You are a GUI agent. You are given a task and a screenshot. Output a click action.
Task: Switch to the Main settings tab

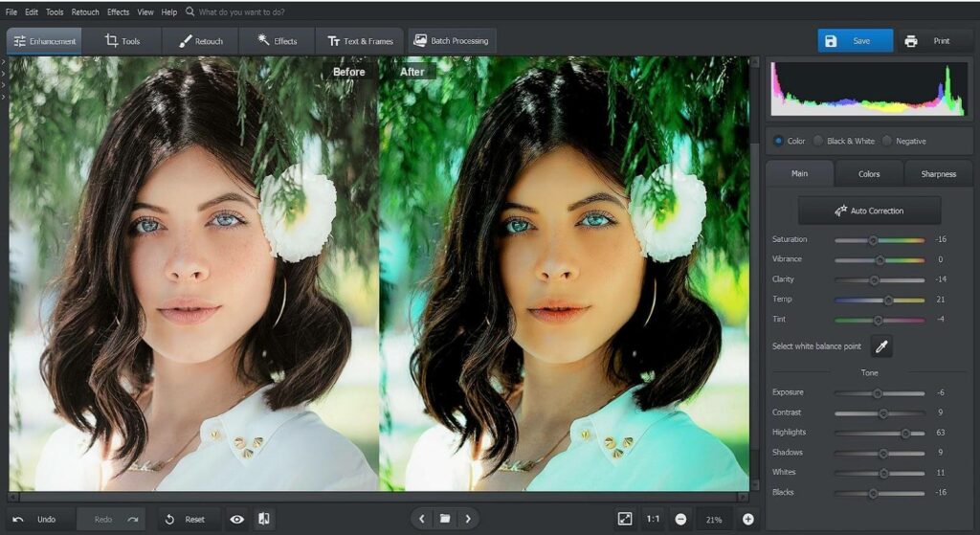coord(799,174)
